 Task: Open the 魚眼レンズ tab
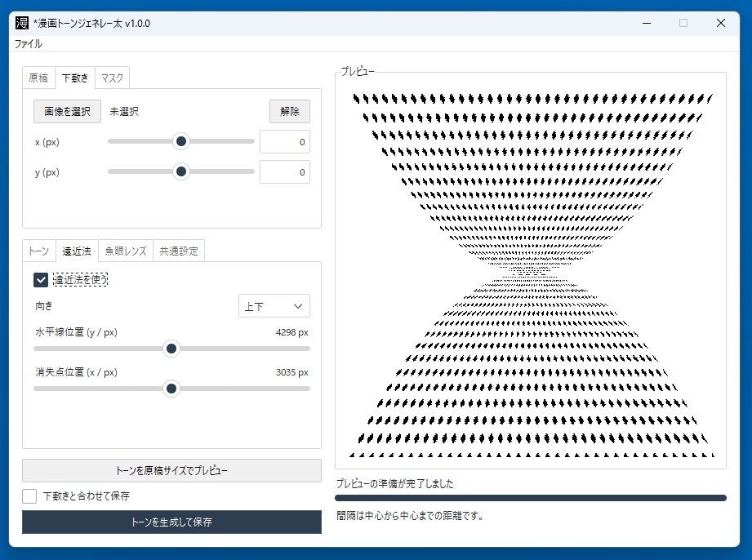[x=126, y=251]
